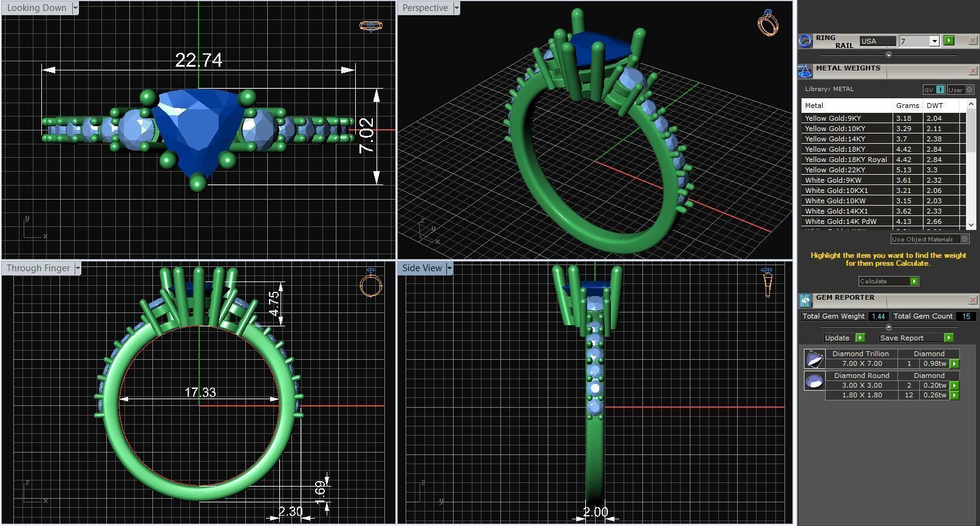Open the Through Finger viewport menu arrow
The width and height of the screenshot is (980, 526).
tap(78, 268)
